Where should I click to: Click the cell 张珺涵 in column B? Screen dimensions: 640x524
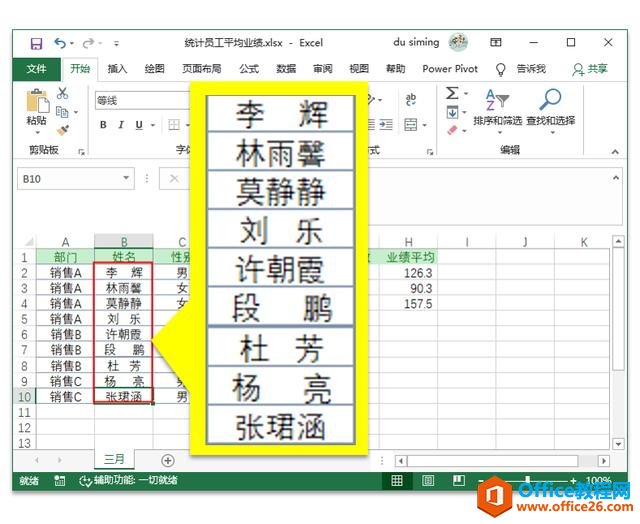tap(123, 396)
